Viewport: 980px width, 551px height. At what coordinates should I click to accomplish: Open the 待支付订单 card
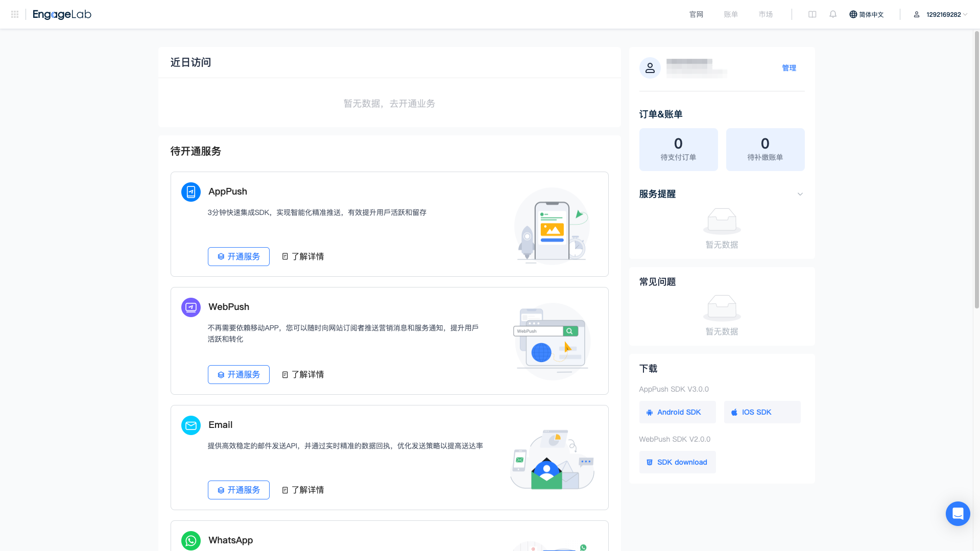678,150
